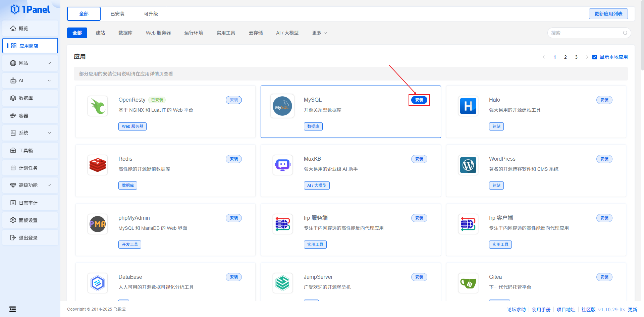Image resolution: width=644 pixels, height=317 pixels.
Task: Filter apps by Web 服务器 category
Action: click(x=158, y=33)
